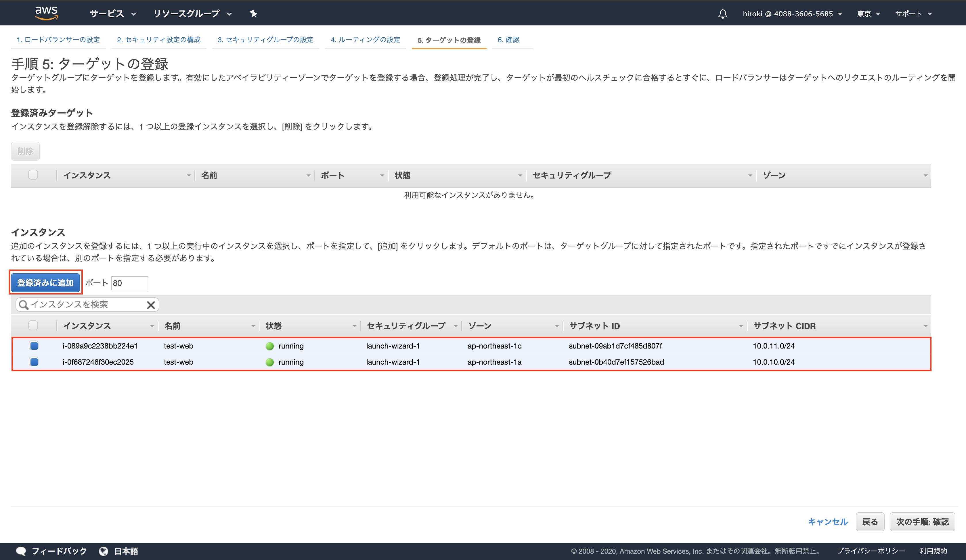The image size is (966, 560).
Task: Select the checkbox for instance i-089a9c2238bb224e1
Action: tap(34, 345)
